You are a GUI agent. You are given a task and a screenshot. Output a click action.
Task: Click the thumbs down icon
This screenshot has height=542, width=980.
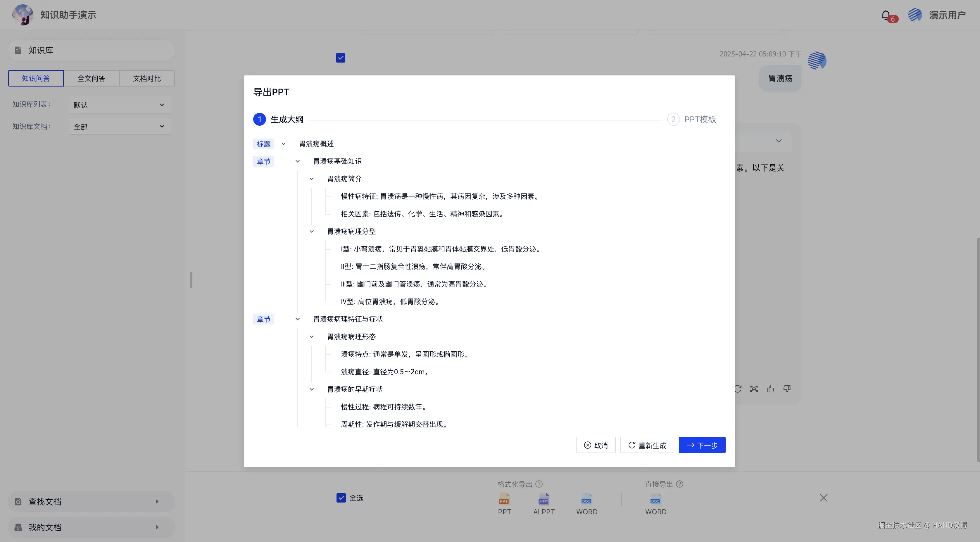point(787,389)
